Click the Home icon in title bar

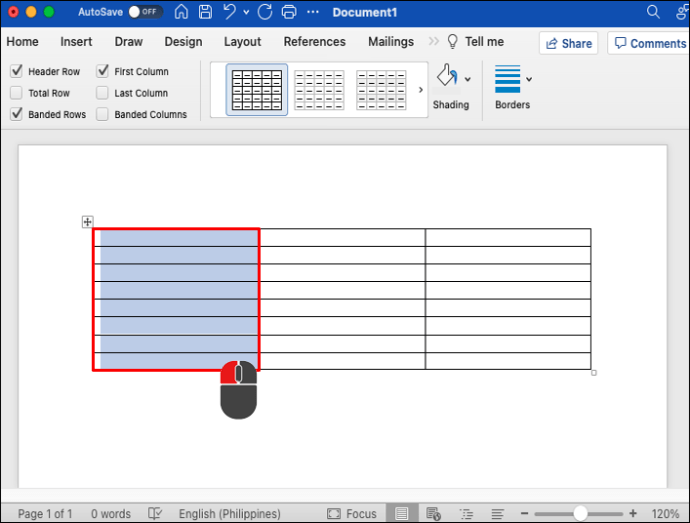[181, 12]
